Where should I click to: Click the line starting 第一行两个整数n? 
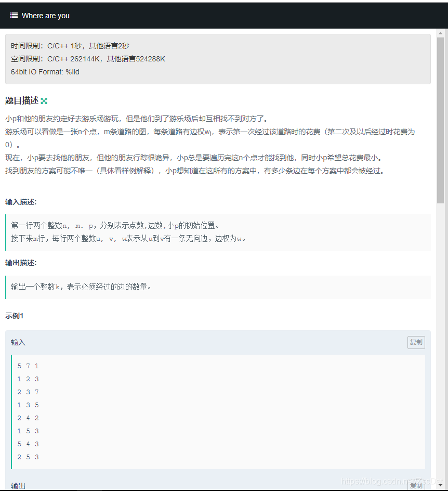[115, 225]
